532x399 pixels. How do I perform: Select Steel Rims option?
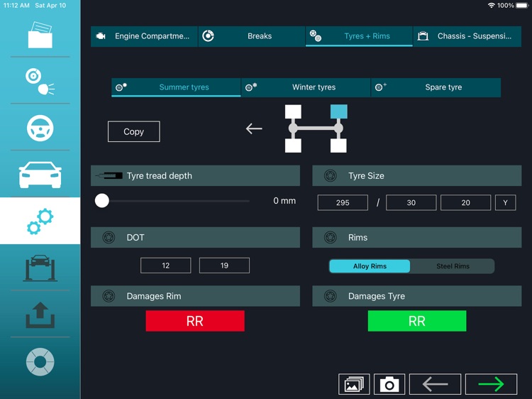[453, 266]
